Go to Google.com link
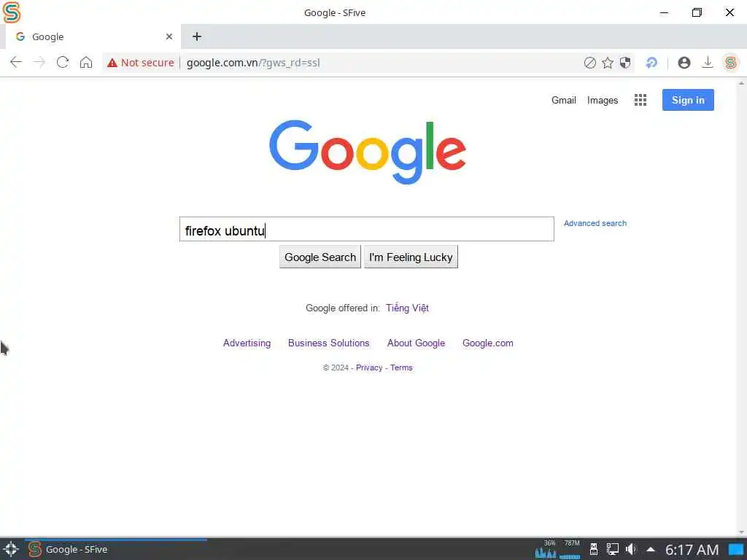 click(x=488, y=343)
